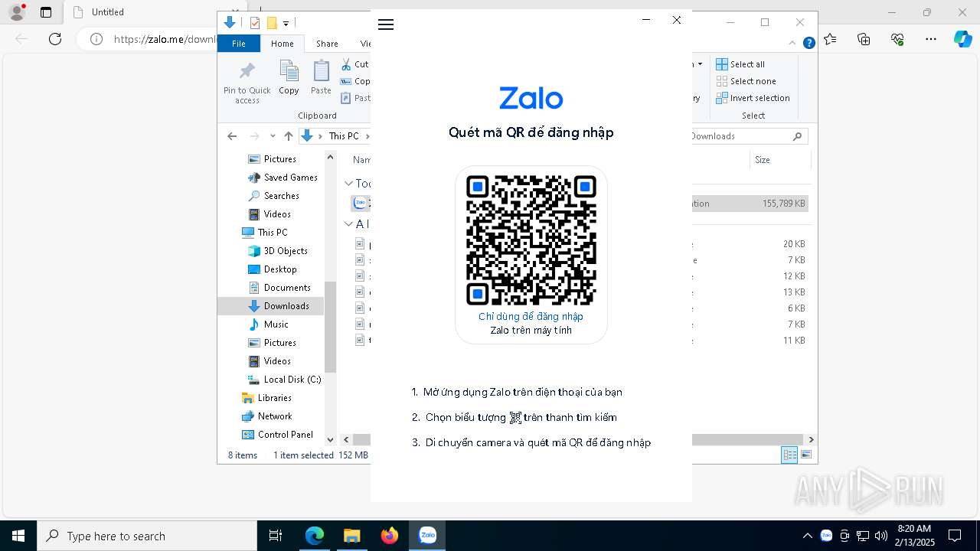Switch to the Home ribbon tab
Image resolution: width=980 pixels, height=551 pixels.
(x=282, y=44)
